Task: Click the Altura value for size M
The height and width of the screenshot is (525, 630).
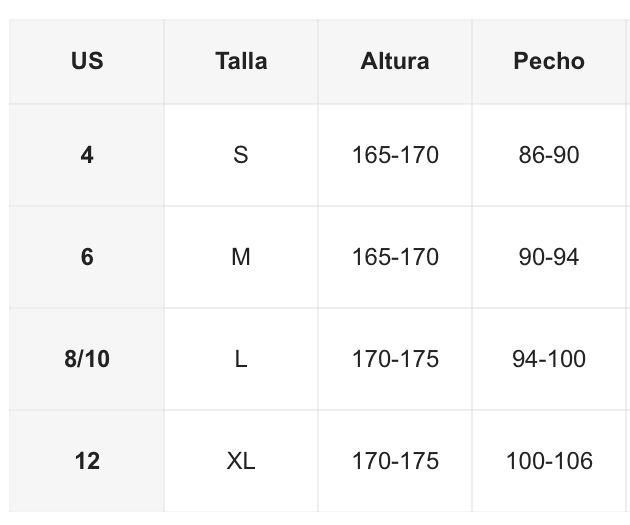Action: coord(395,257)
